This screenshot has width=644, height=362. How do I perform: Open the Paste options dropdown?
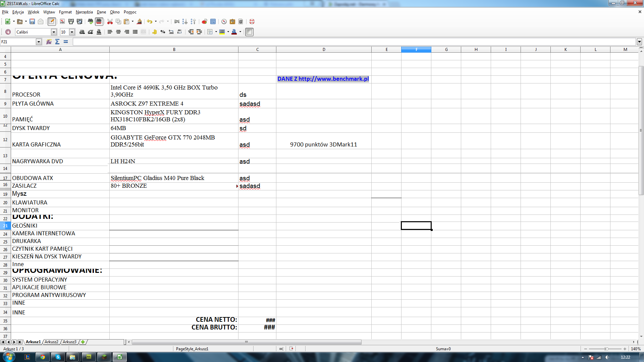(x=132, y=21)
